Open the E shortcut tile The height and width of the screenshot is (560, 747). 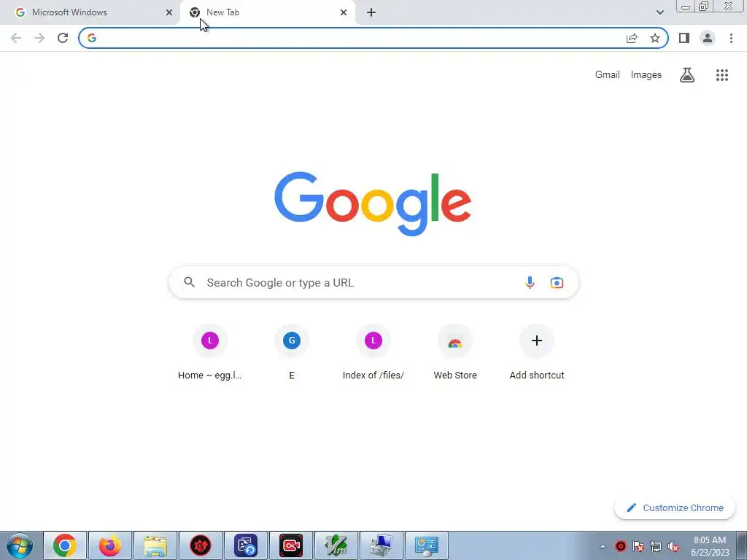click(x=292, y=352)
